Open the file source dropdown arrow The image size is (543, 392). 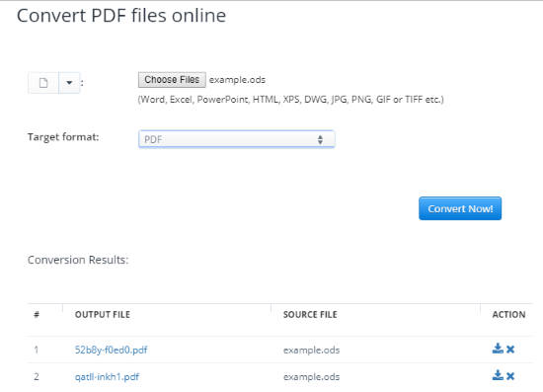tap(69, 83)
